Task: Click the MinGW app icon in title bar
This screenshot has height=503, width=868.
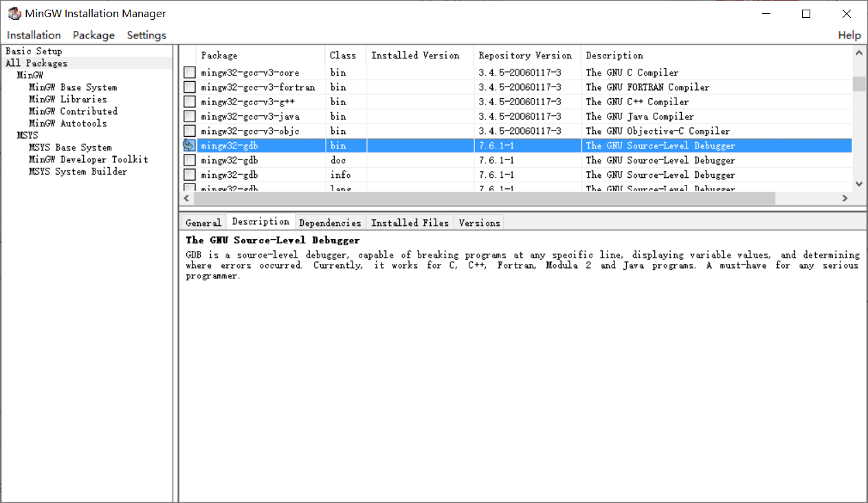Action: (14, 14)
